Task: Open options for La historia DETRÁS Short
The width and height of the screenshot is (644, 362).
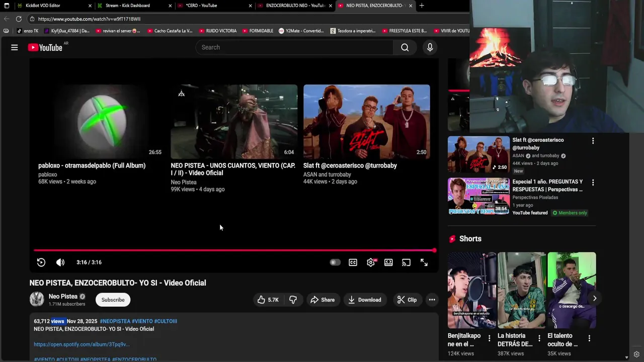Action: pyautogui.click(x=539, y=338)
